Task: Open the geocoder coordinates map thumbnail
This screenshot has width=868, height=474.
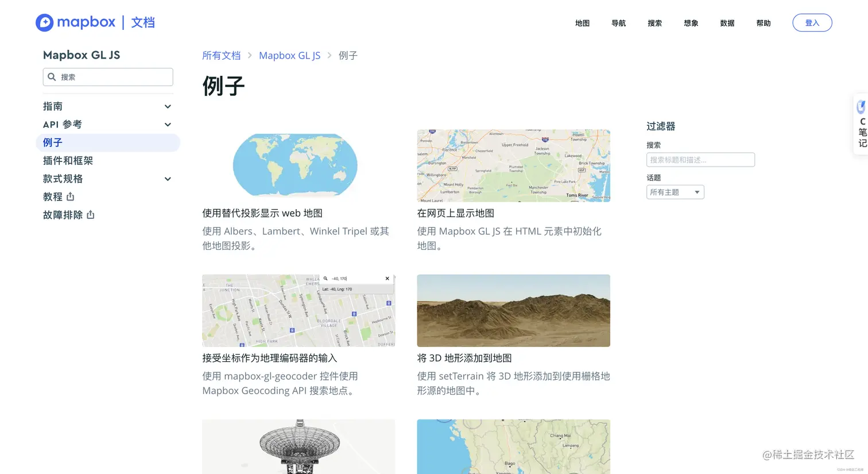Action: 299,310
